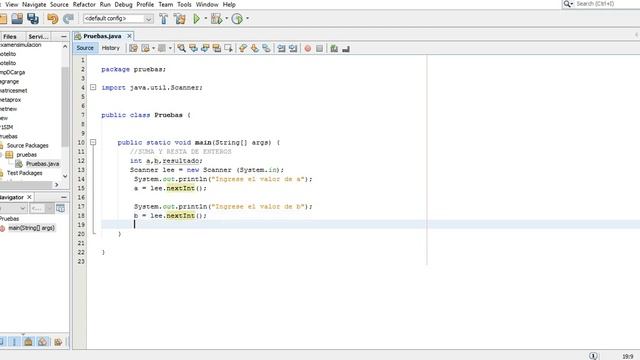
Task: Click the Undo arrow icon
Action: point(53,18)
